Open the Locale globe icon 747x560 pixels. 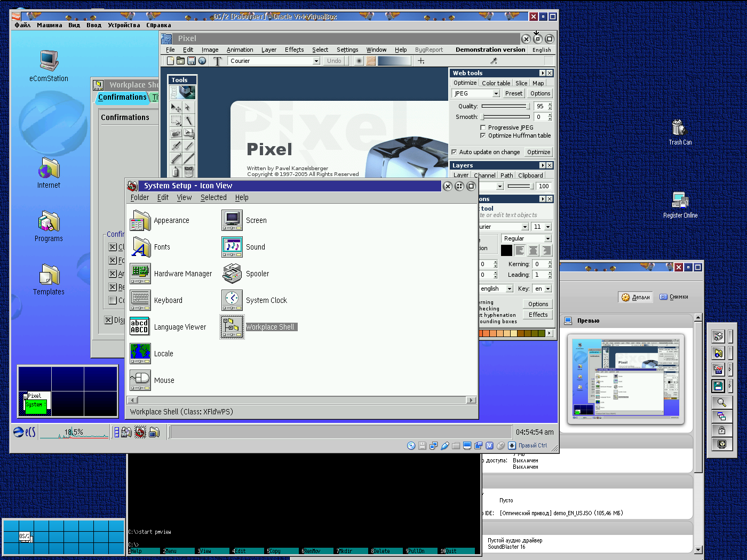click(x=140, y=354)
